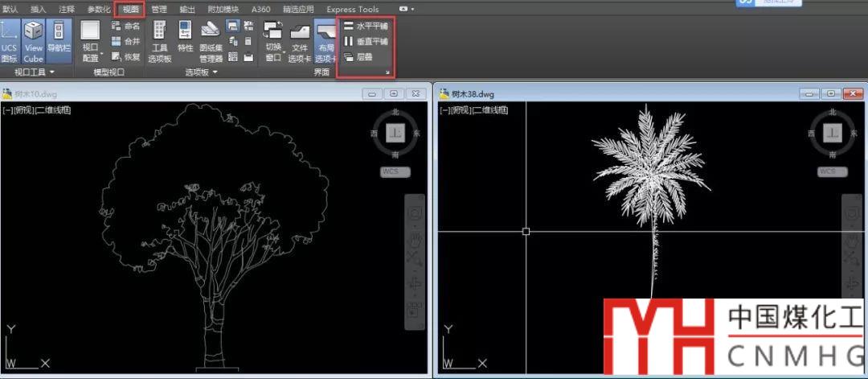The width and height of the screenshot is (868, 379).
Task: Click the [二维线框] visual style label in 树木38.dwg
Action: tap(490, 110)
